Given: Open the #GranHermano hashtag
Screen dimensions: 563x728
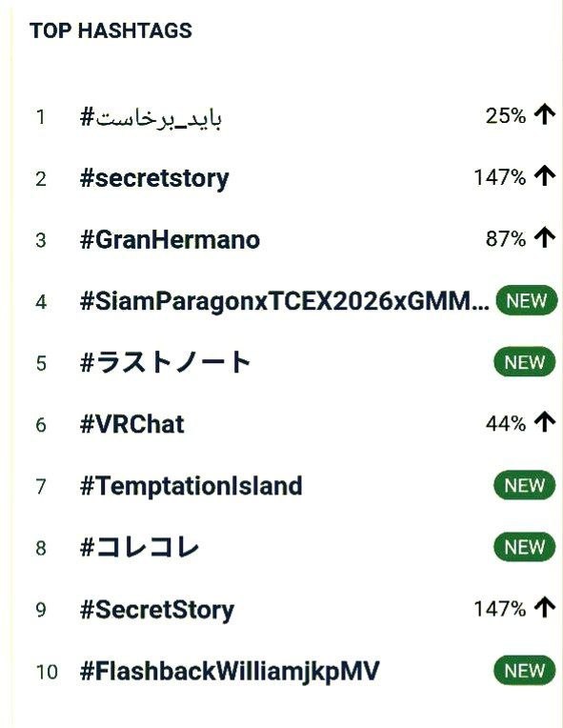Looking at the screenshot, I should click(x=170, y=240).
